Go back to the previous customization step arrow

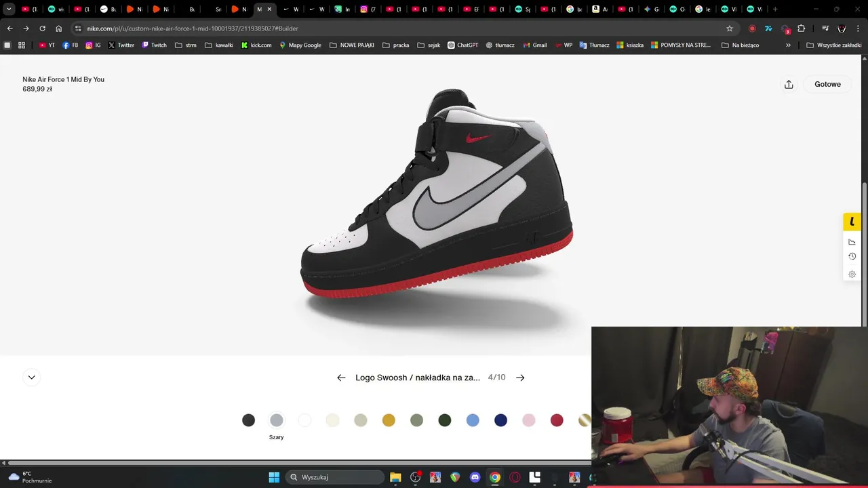(x=341, y=378)
